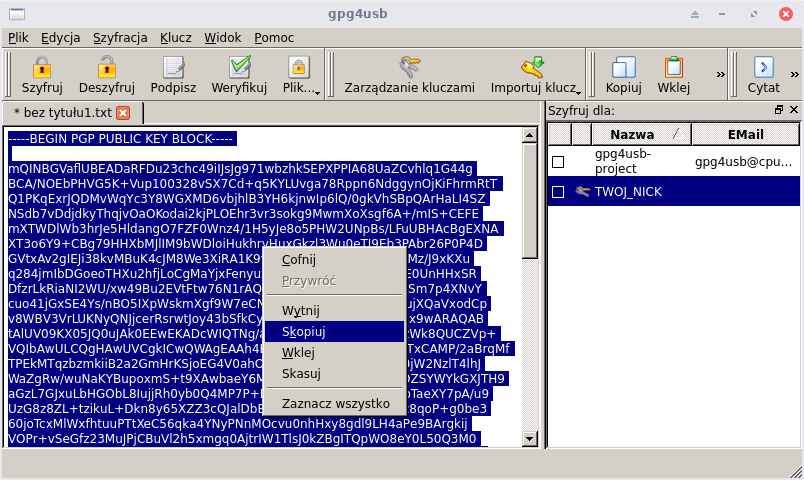
Task: Click the Deszyfruj open-lock icon
Action: (x=107, y=67)
